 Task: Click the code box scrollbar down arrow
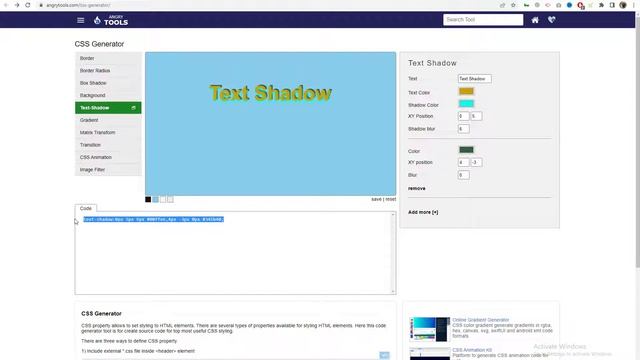(x=393, y=291)
